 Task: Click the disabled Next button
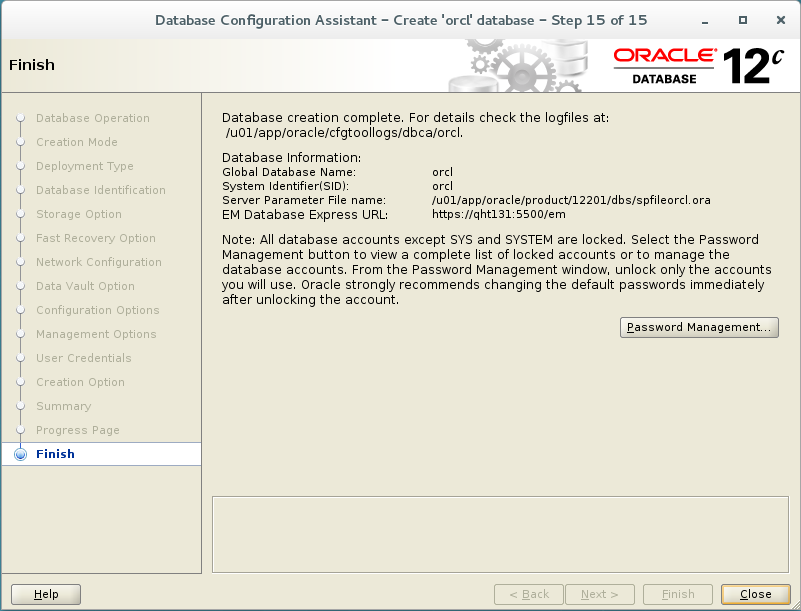coord(600,594)
